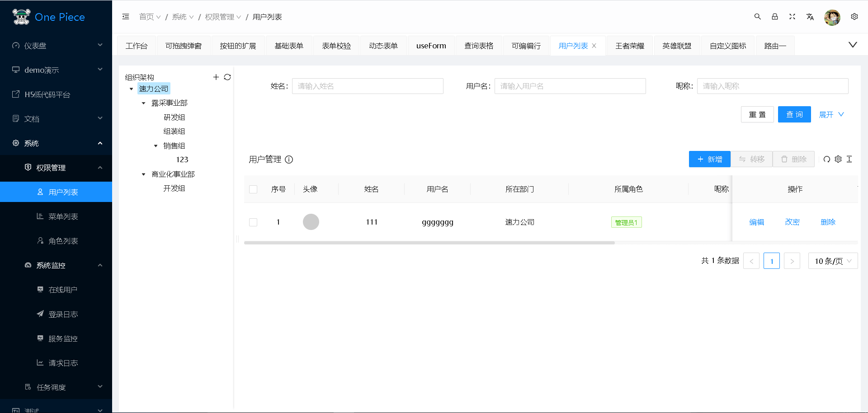
Task: Open 登录日志 in sidebar
Action: point(56,314)
